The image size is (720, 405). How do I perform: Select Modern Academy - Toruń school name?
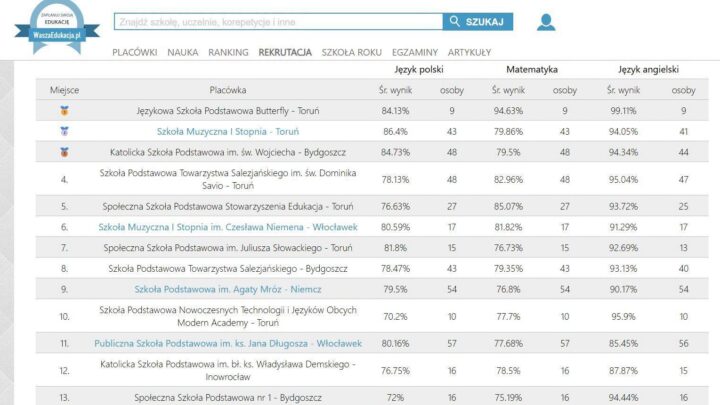pos(228,316)
